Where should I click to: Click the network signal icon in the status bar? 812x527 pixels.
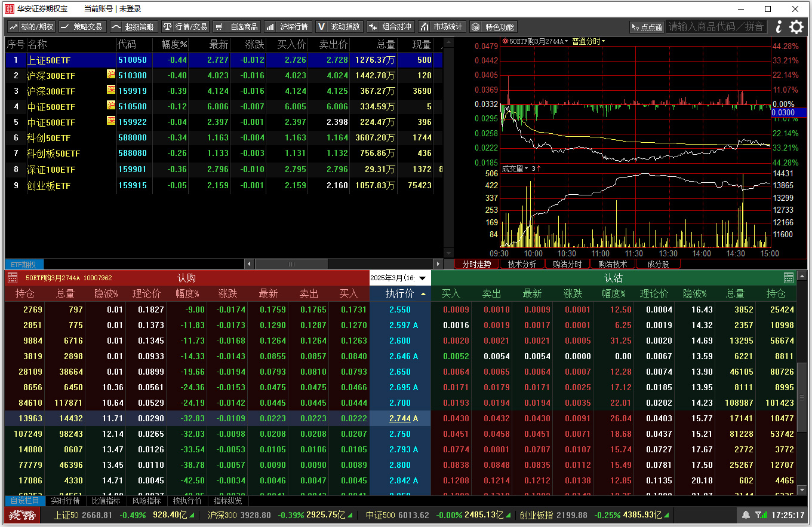click(x=760, y=515)
